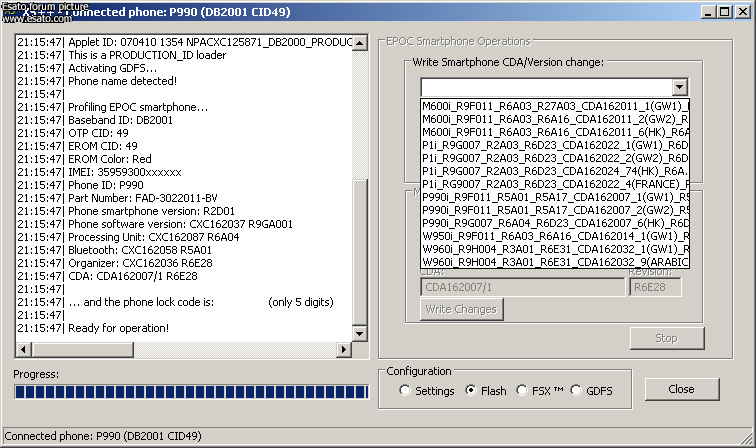The image size is (756, 448).
Task: Click the log scroll right arrow
Action: [x=344, y=350]
